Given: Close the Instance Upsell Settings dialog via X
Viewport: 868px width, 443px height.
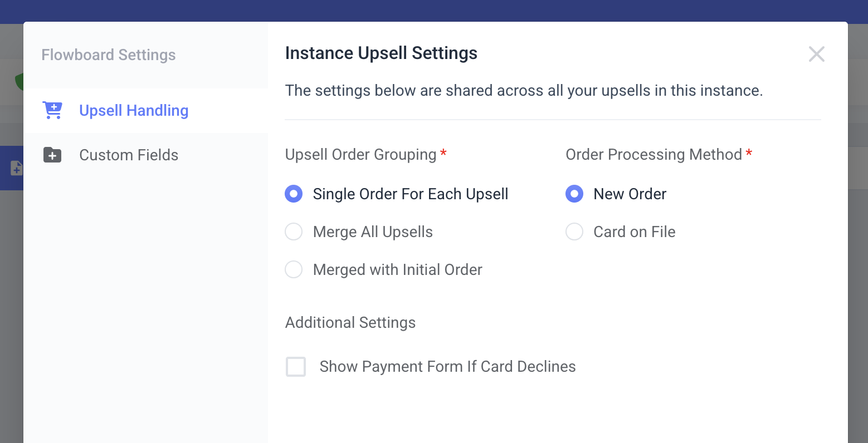Looking at the screenshot, I should click(816, 54).
